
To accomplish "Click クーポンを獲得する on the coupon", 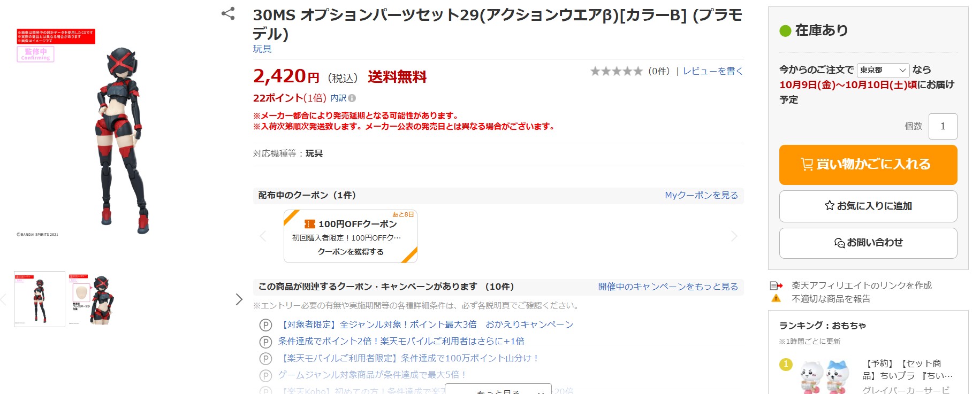I will pos(351,252).
